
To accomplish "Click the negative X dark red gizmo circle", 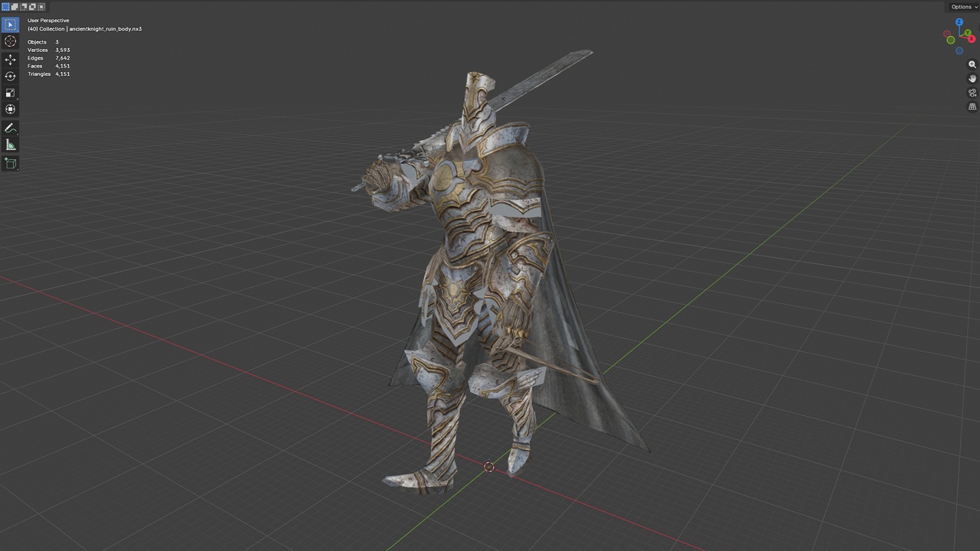I will [x=947, y=34].
